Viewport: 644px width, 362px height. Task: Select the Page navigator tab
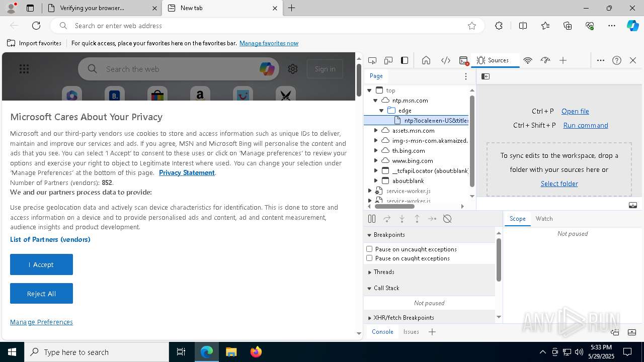pyautogui.click(x=376, y=76)
